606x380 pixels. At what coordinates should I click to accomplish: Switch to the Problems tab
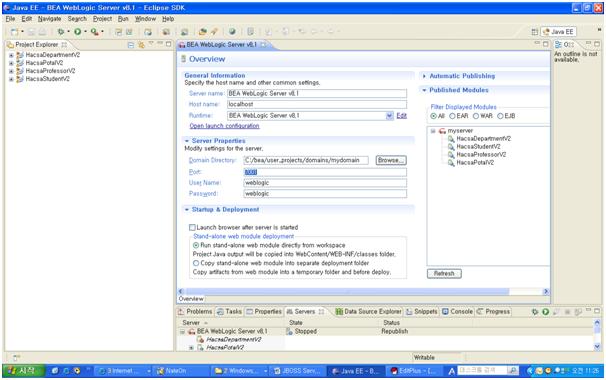click(x=195, y=312)
